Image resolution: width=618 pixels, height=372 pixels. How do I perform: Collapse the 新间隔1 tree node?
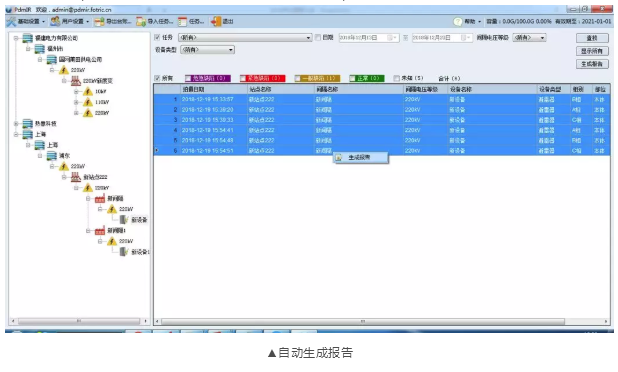(x=89, y=231)
